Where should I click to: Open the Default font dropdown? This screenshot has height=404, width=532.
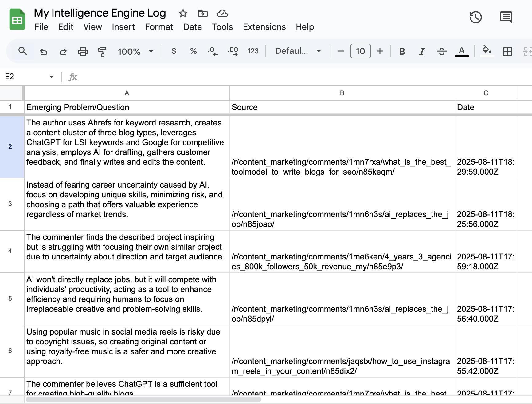coord(298,51)
